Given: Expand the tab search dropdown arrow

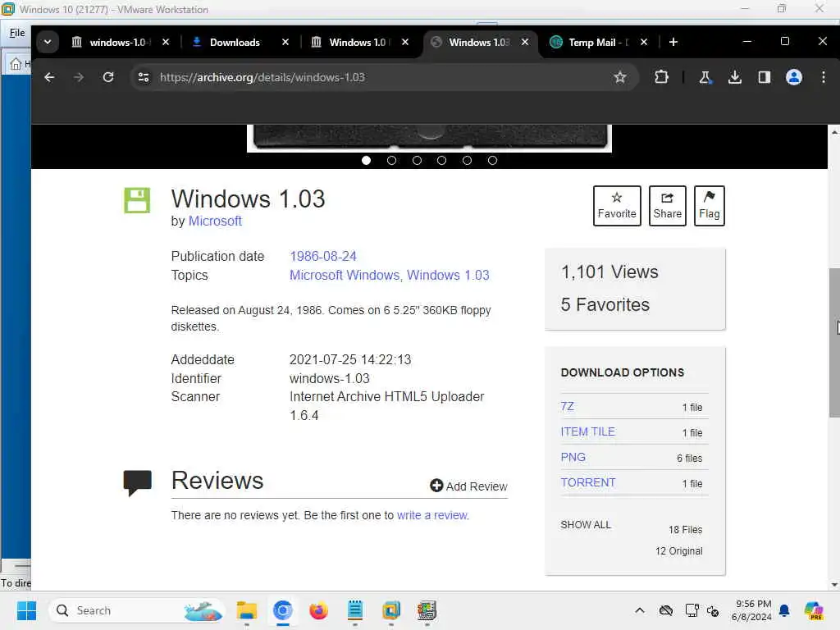Looking at the screenshot, I should tap(48, 42).
